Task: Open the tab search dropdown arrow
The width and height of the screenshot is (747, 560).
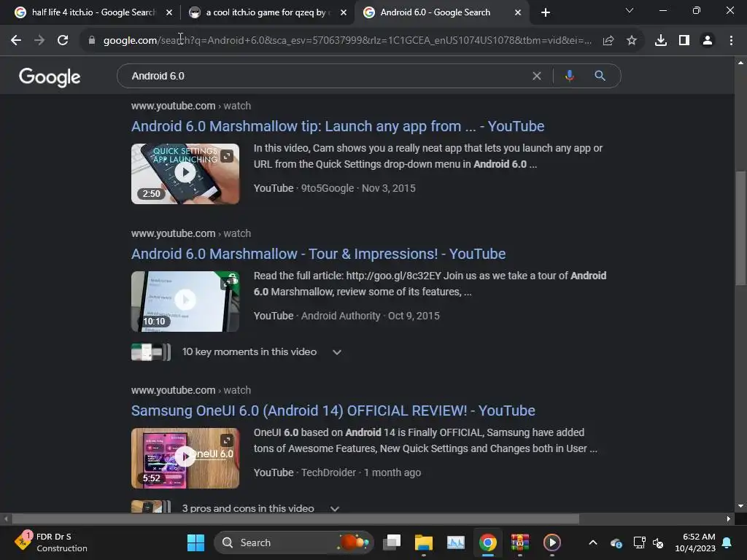Action: 630,10
